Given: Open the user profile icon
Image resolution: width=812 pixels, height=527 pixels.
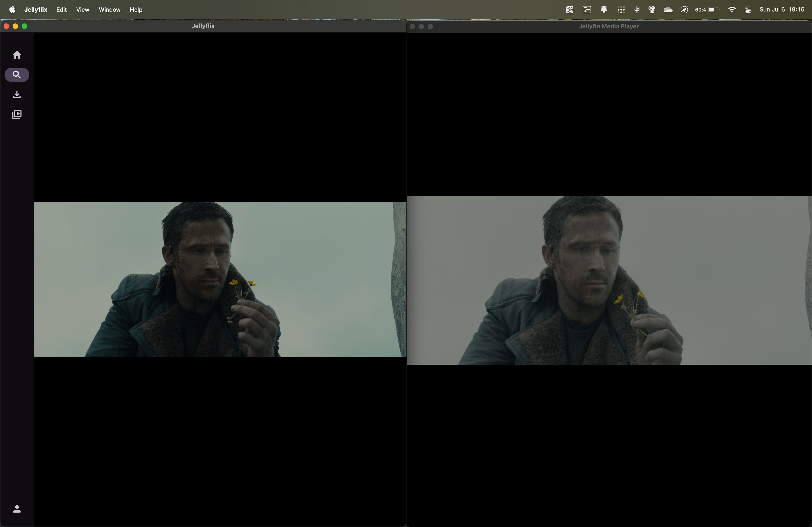Looking at the screenshot, I should pos(17,509).
